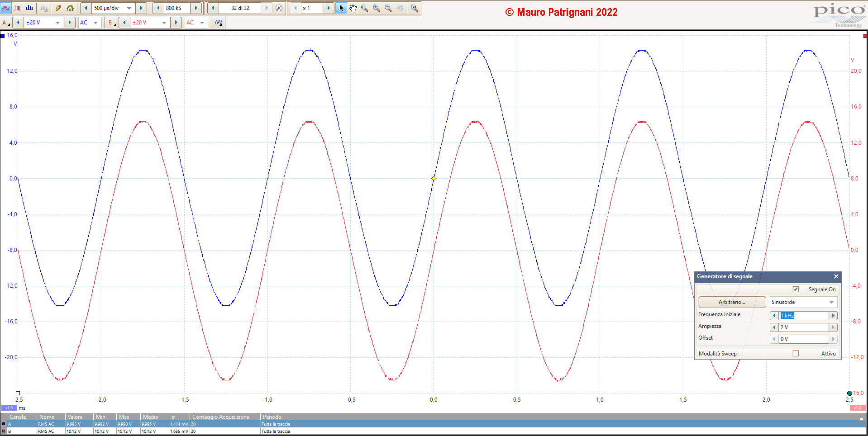
Task: Increase Ampiezza with right arrow
Action: click(833, 327)
